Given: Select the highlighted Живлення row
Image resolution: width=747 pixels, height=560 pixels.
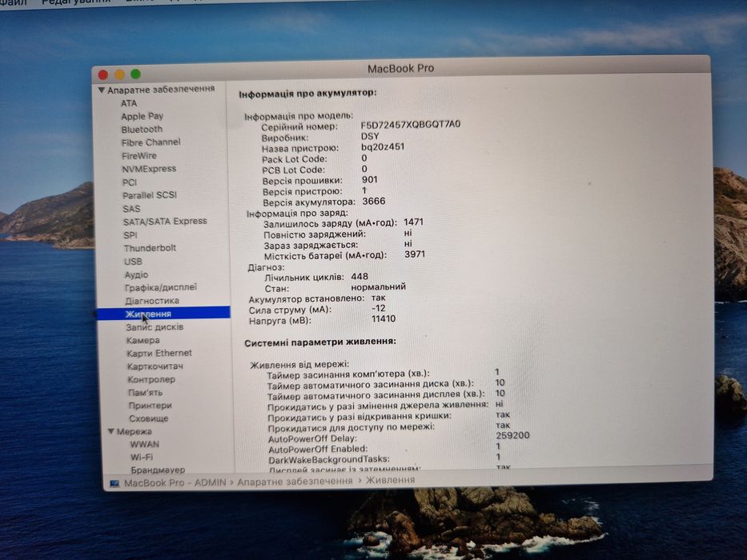Looking at the screenshot, I should coord(163,314).
